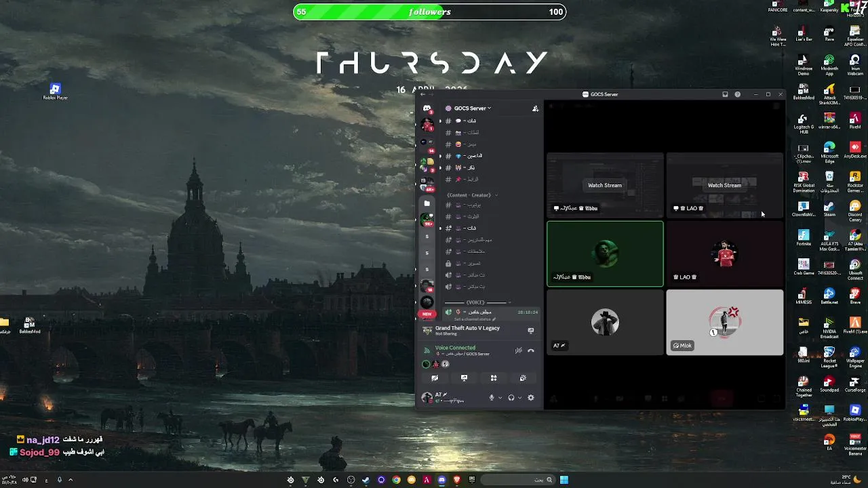Image resolution: width=868 pixels, height=488 pixels.
Task: Open the AnyDesk desktop shortcut
Action: point(855,150)
